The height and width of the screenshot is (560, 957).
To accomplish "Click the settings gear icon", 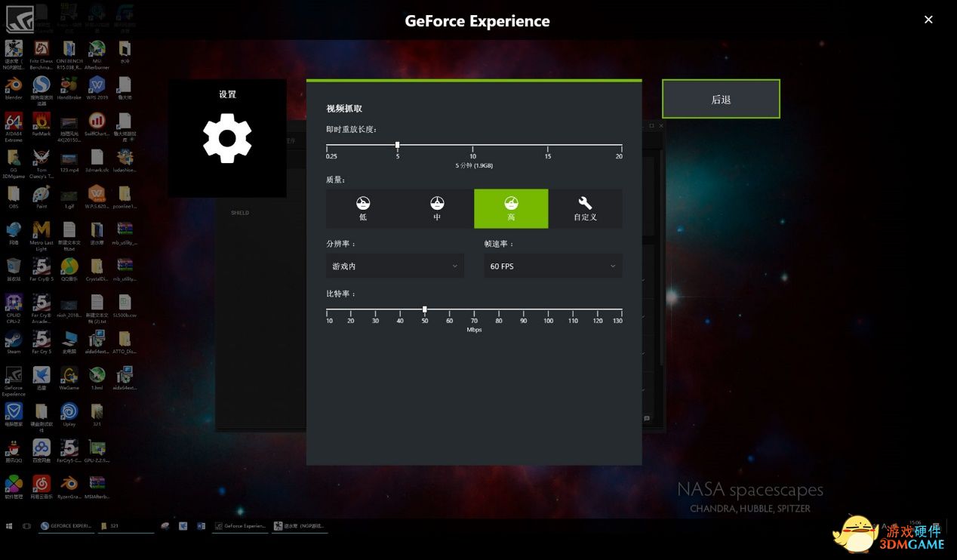I will click(227, 138).
